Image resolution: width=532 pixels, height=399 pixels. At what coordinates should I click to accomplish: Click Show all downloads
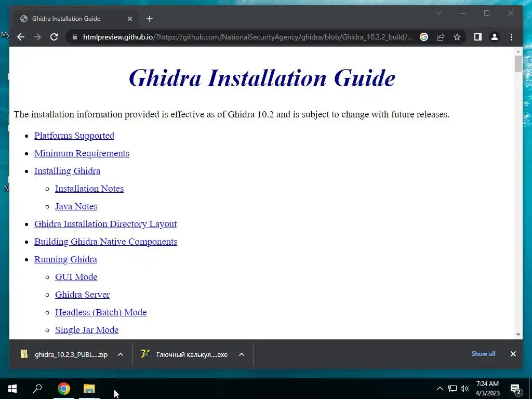pyautogui.click(x=483, y=353)
